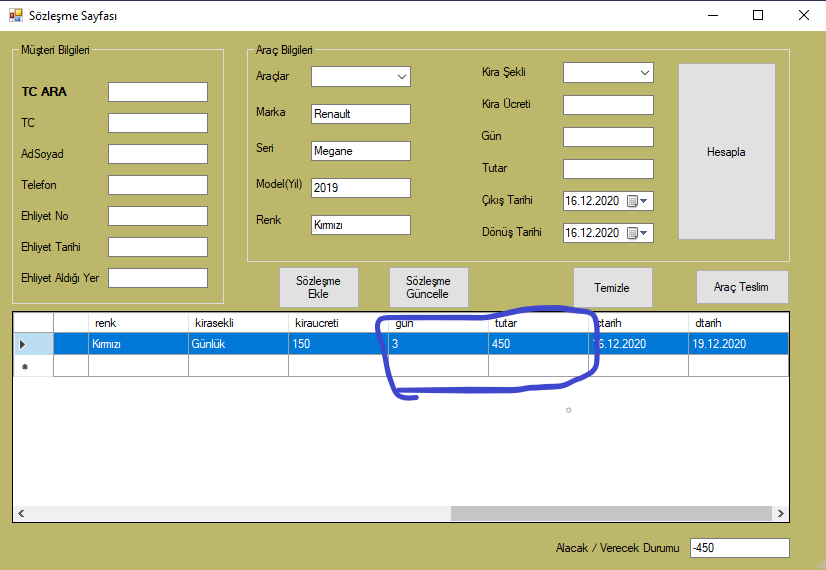
Task: Click the Marka field containing Renault
Action: (x=361, y=114)
